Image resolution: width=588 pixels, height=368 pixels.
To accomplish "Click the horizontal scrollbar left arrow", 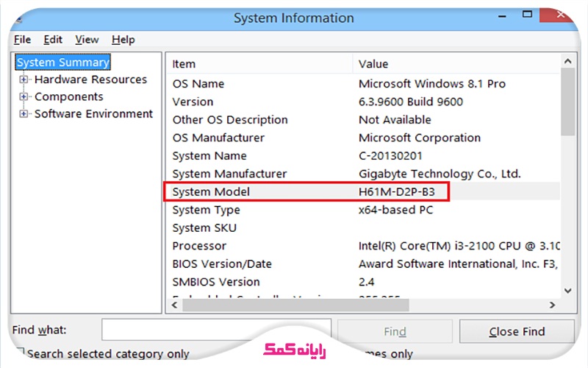I will (173, 305).
